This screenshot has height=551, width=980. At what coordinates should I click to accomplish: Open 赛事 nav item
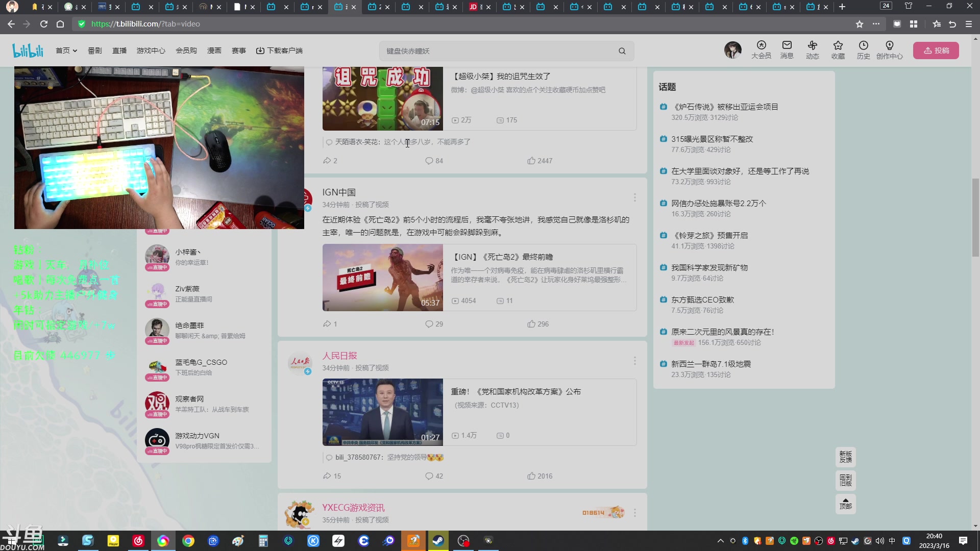click(239, 51)
